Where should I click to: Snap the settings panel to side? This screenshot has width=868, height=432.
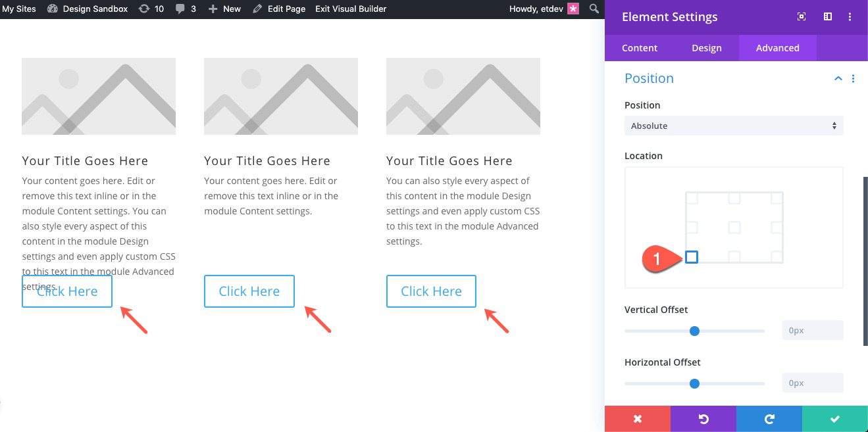[827, 17]
